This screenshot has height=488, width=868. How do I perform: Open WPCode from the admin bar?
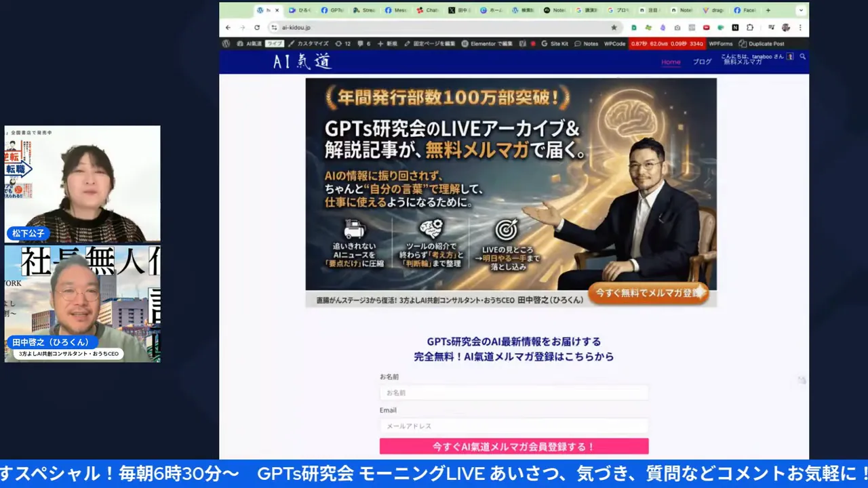coord(614,43)
